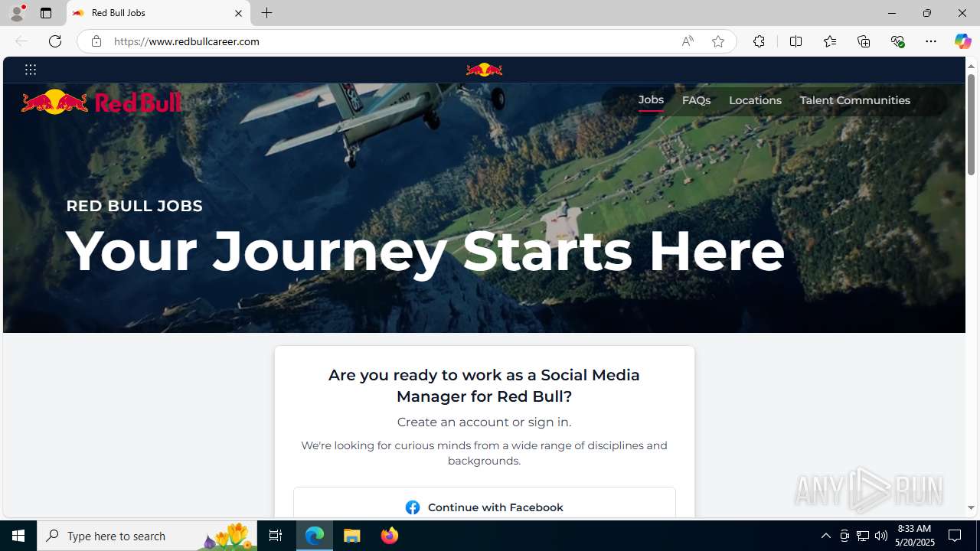Launch Copilot sidebar
This screenshot has height=551, width=980.
tap(962, 41)
